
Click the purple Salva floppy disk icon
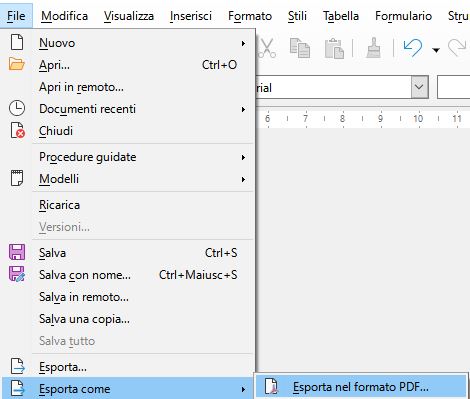pos(17,252)
